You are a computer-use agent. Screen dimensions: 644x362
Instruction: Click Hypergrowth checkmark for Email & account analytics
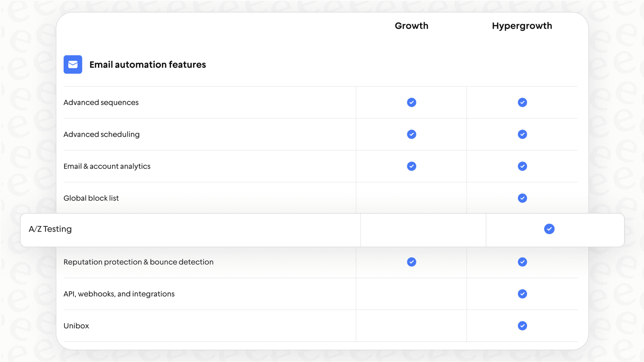[x=522, y=166]
